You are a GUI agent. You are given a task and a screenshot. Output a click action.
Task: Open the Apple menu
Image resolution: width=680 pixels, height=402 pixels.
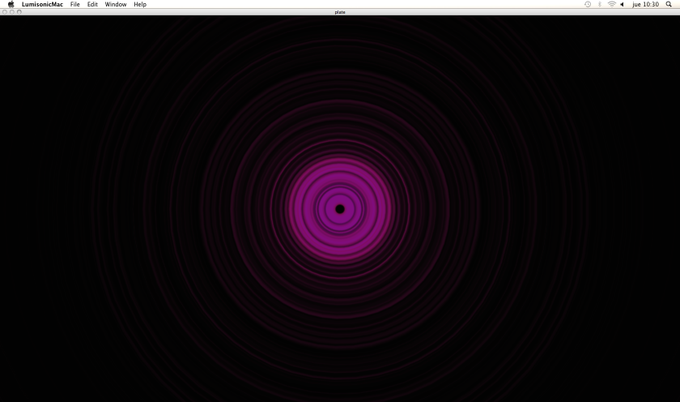coord(11,4)
